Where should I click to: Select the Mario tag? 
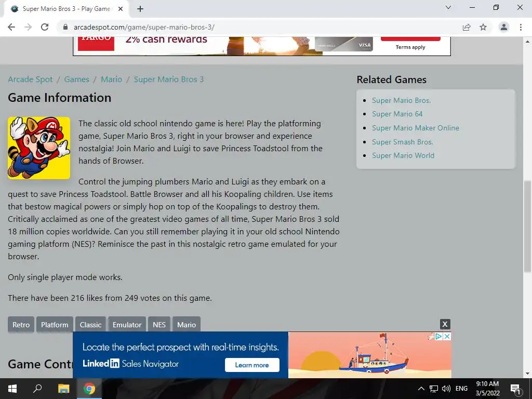(x=187, y=325)
